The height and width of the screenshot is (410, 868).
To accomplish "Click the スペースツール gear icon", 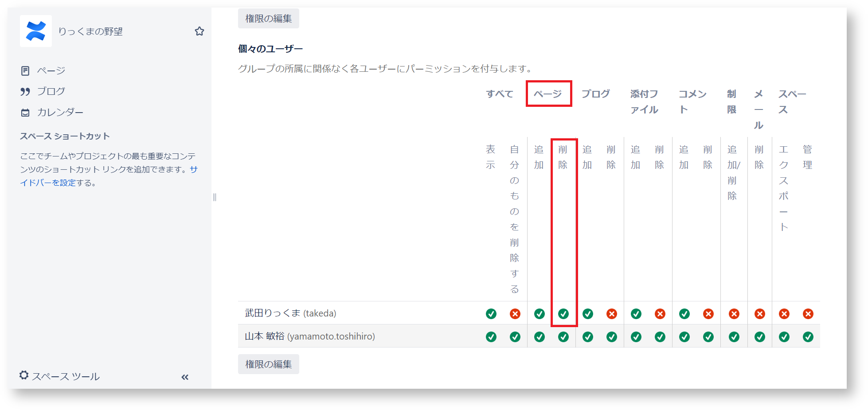I will pos(24,375).
